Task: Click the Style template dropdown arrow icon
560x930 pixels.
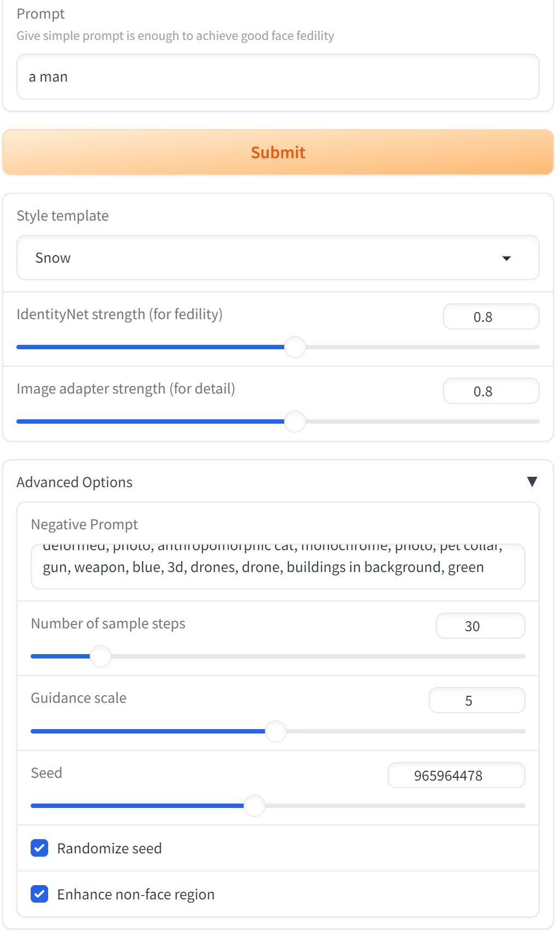Action: click(506, 258)
